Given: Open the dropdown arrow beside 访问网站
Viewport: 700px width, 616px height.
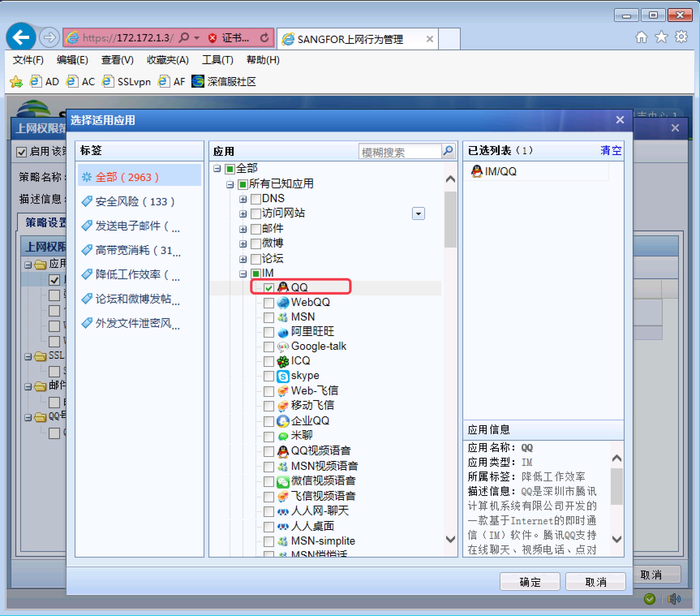Looking at the screenshot, I should pos(419,213).
